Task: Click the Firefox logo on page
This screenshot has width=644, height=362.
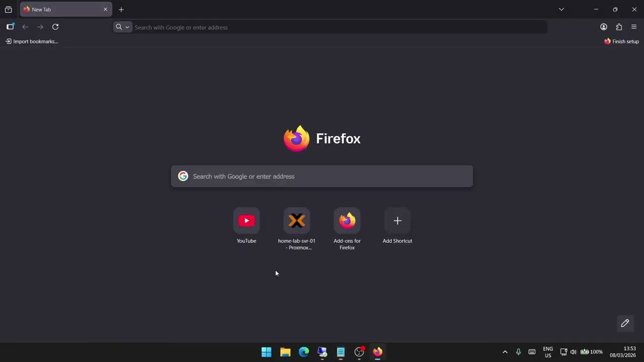Action: point(296,138)
